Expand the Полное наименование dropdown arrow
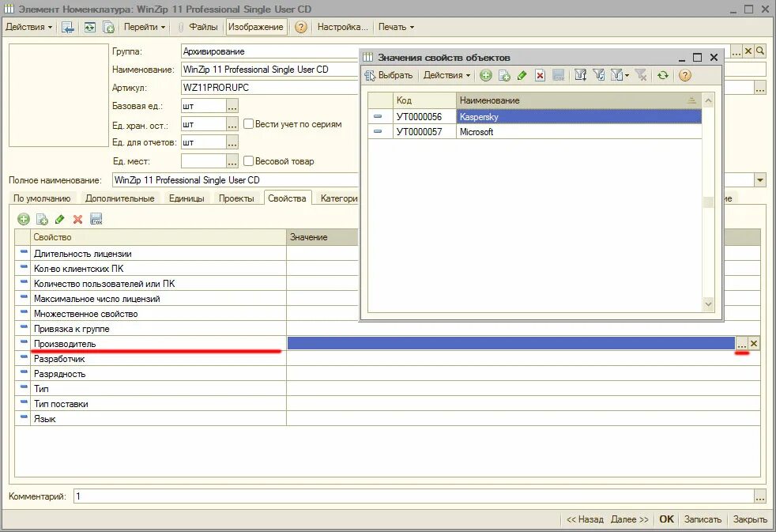The height and width of the screenshot is (532, 776). (760, 180)
